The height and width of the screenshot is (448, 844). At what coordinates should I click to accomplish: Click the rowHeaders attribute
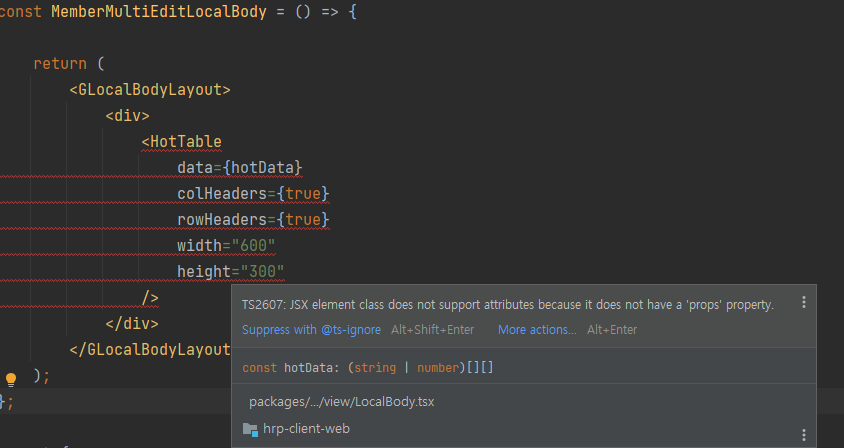coord(222,219)
